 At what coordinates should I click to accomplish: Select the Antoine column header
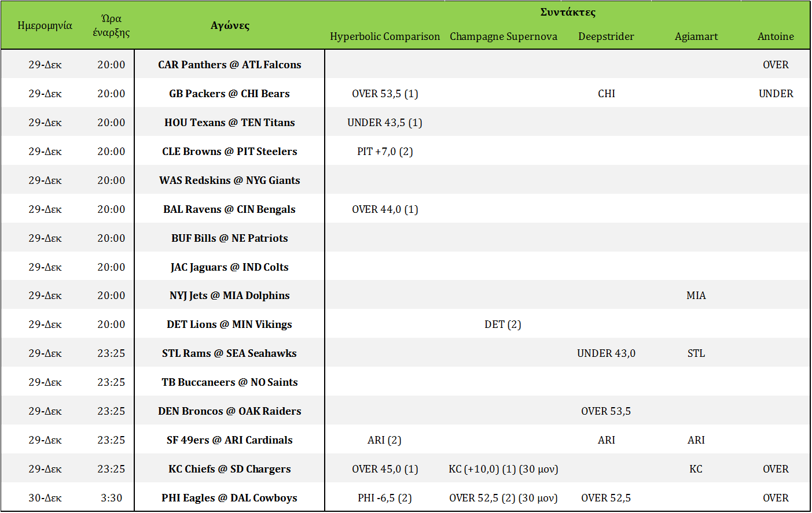776,36
